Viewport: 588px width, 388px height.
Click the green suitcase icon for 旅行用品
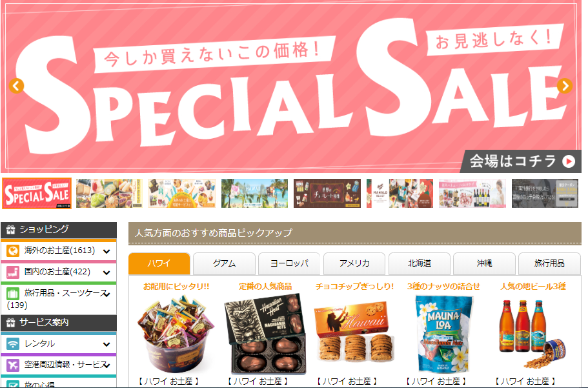(x=13, y=294)
